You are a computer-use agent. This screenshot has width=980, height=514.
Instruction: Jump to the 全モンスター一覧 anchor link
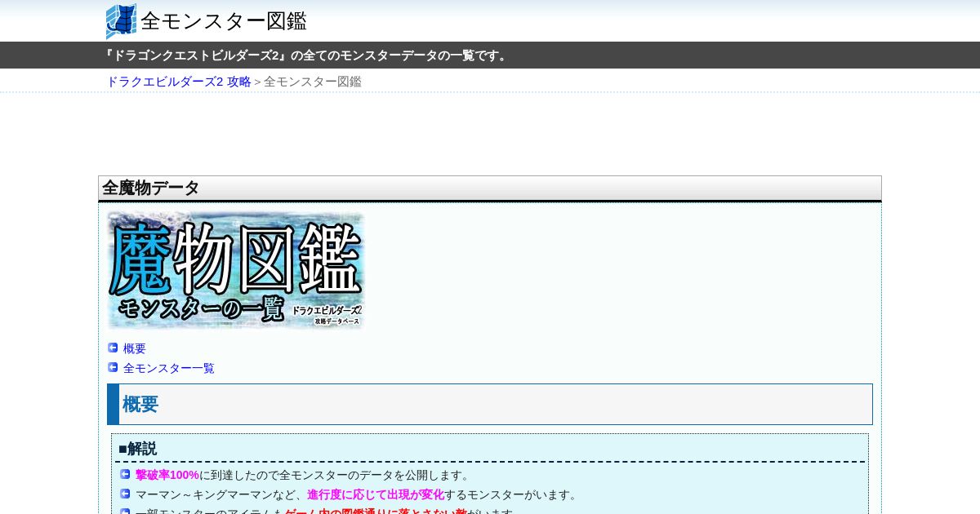click(x=169, y=368)
